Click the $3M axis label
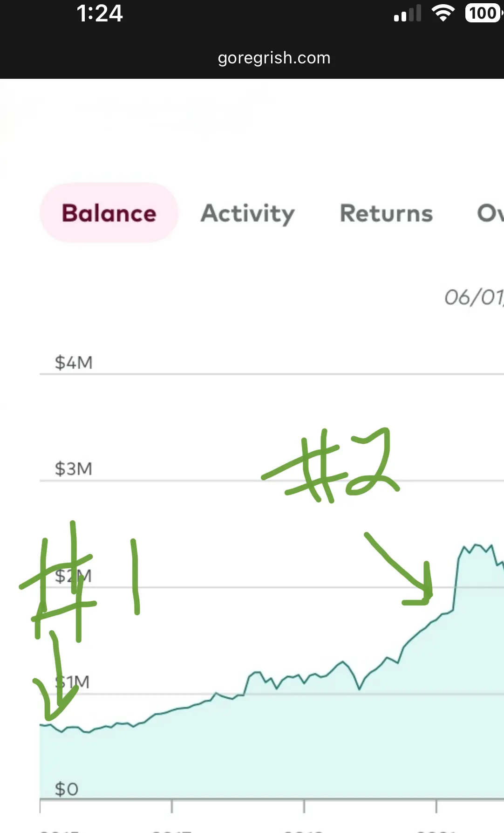 [74, 468]
